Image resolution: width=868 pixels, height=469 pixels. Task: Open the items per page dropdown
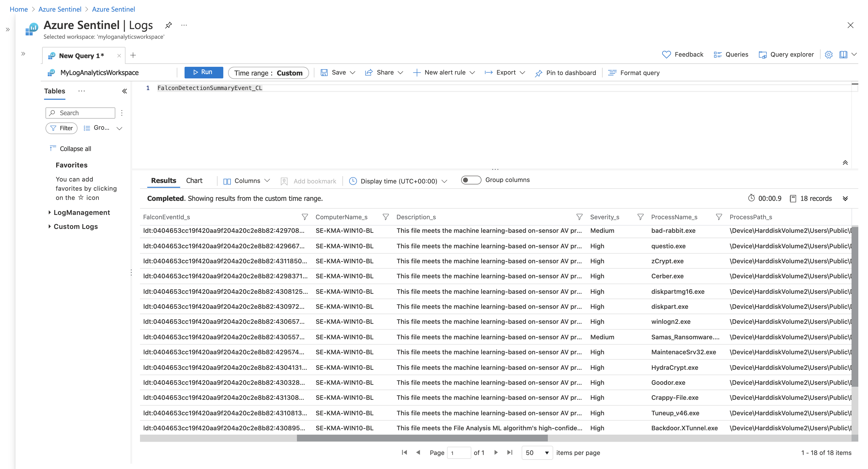[x=537, y=453]
